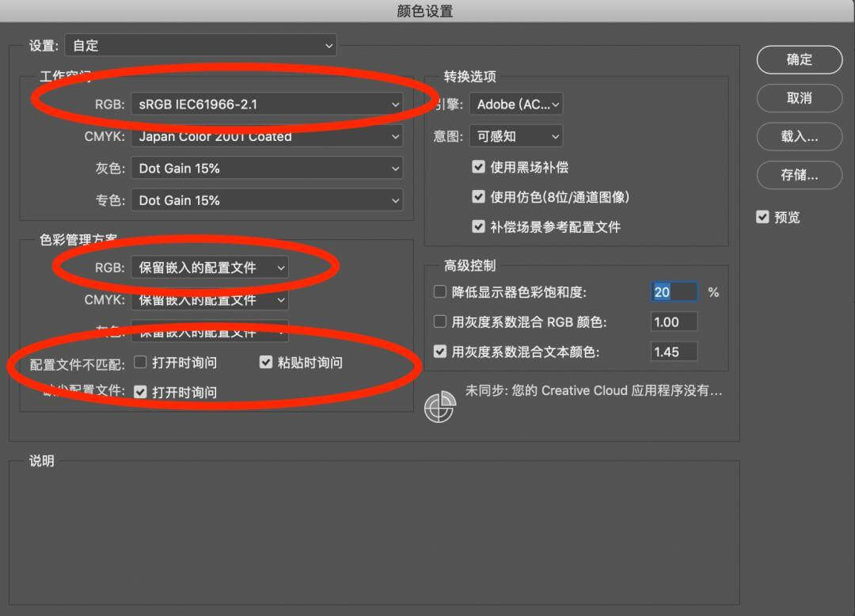Enable 降低显示器色彩饱和度 checkbox

[x=439, y=291]
